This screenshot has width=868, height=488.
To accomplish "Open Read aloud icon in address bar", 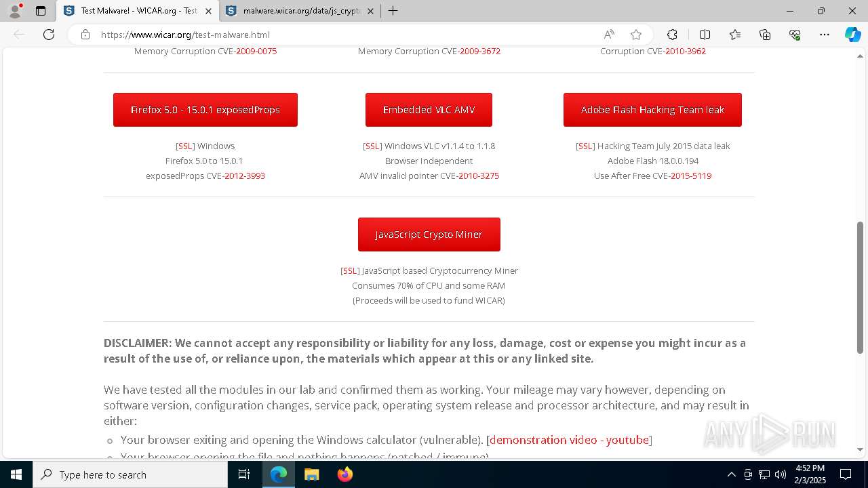I will pyautogui.click(x=609, y=35).
